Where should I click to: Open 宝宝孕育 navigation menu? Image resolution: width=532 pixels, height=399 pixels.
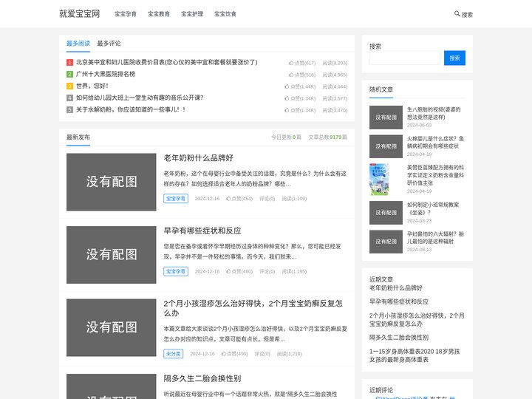125,14
